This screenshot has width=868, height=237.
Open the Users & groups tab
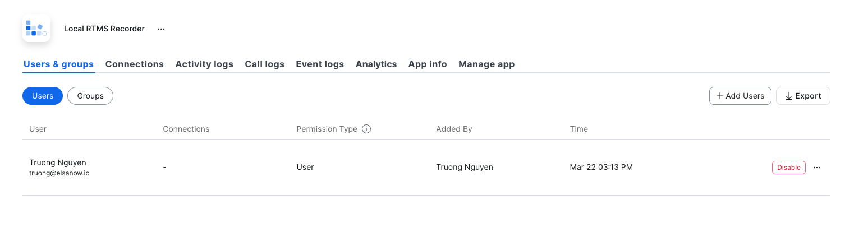[x=58, y=64]
